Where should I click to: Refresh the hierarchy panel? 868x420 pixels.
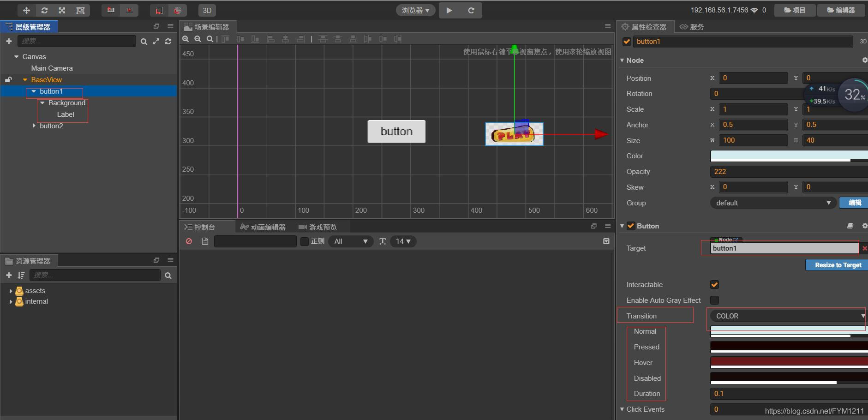168,42
